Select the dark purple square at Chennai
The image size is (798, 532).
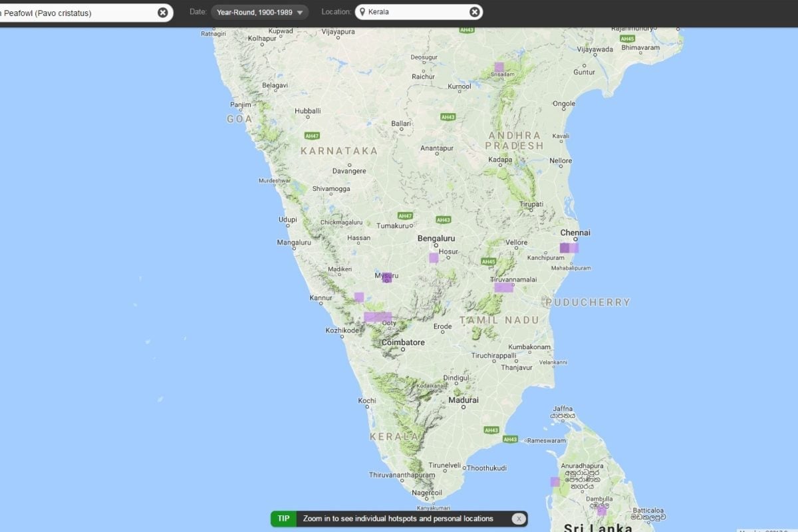(565, 247)
